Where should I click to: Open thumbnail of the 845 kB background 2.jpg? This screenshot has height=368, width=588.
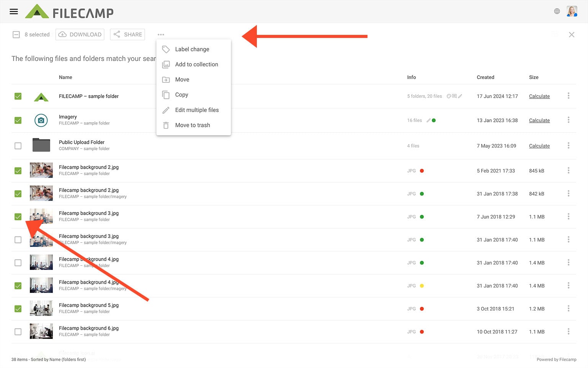point(41,170)
